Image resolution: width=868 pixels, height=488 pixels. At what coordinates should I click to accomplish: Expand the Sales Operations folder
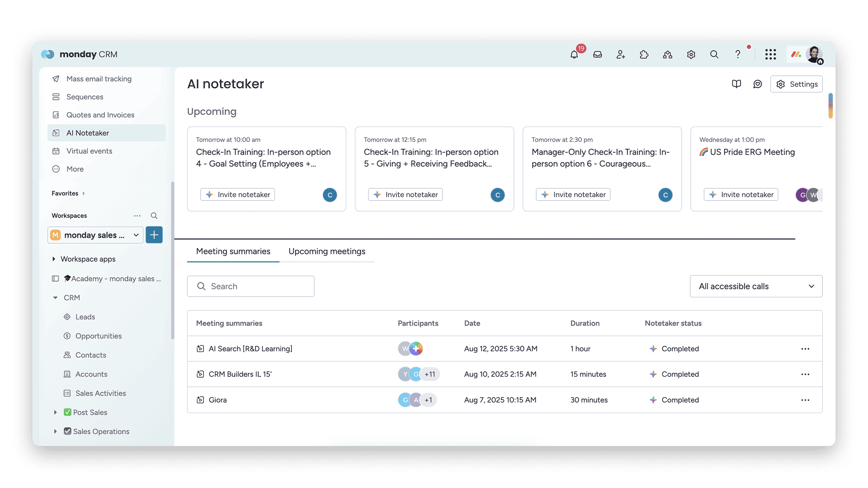pos(55,432)
